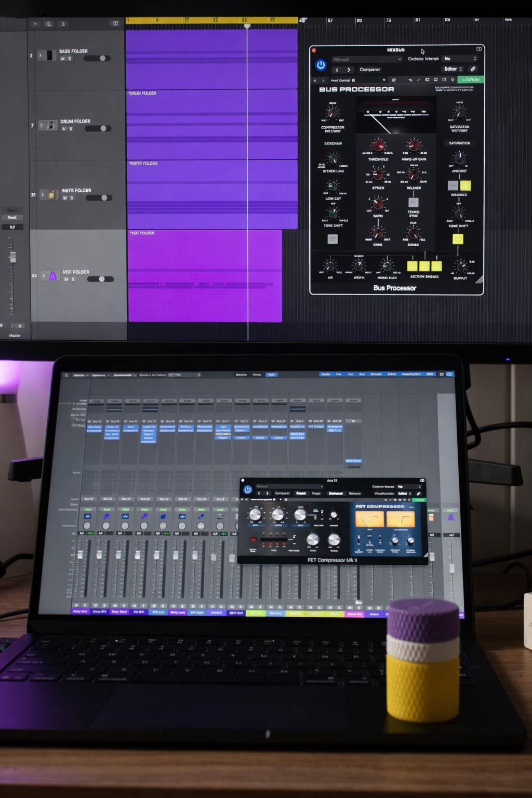532x798 pixels.
Task: Click the Output knob in Bus Processor
Action: [x=460, y=266]
